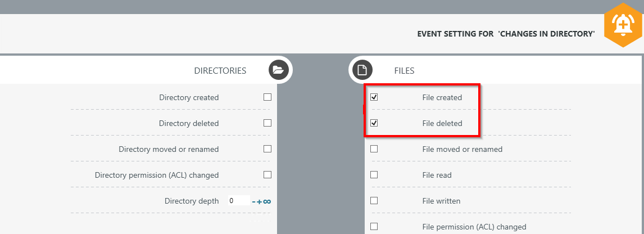644x234 pixels.
Task: Decrease directory depth with minus
Action: pos(254,201)
